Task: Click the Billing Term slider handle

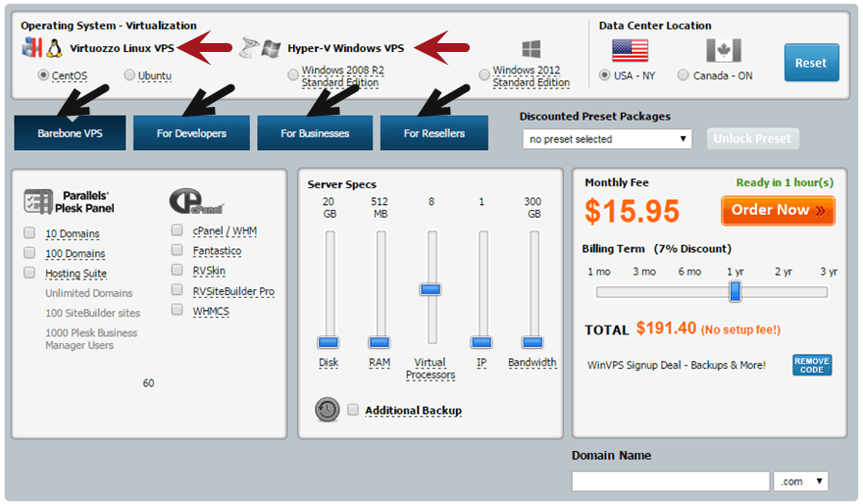Action: coord(735,291)
